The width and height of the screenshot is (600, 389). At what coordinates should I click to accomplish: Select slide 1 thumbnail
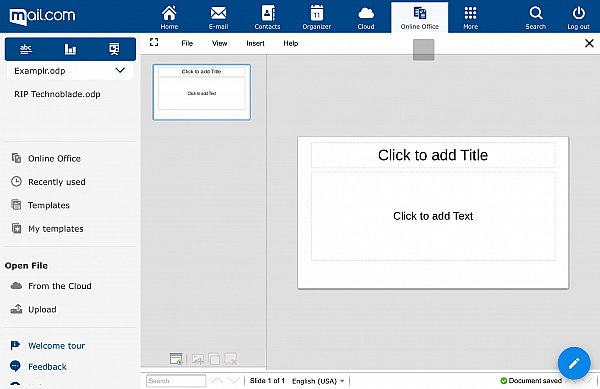coord(202,92)
